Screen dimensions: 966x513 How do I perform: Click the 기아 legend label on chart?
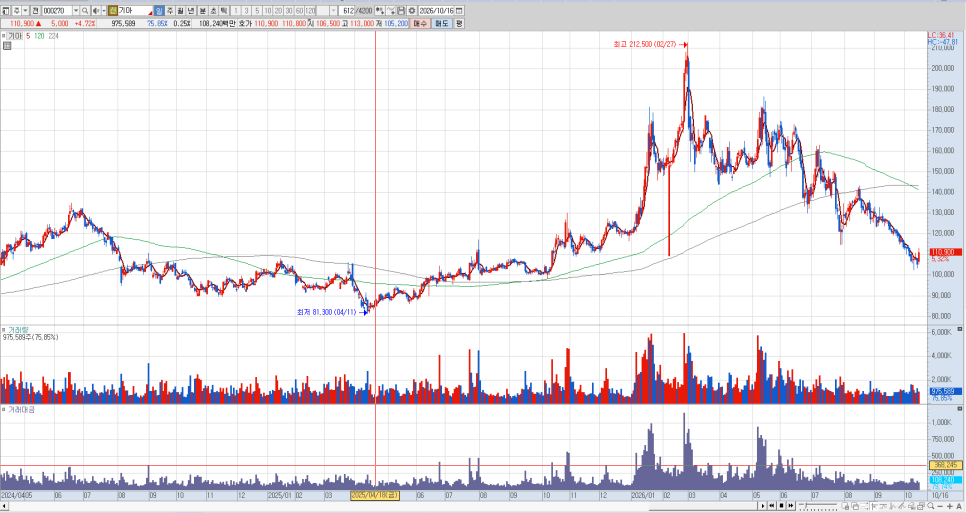pyautogui.click(x=15, y=36)
